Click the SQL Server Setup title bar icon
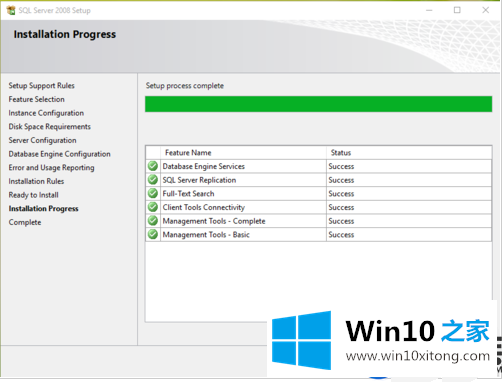 [11, 10]
